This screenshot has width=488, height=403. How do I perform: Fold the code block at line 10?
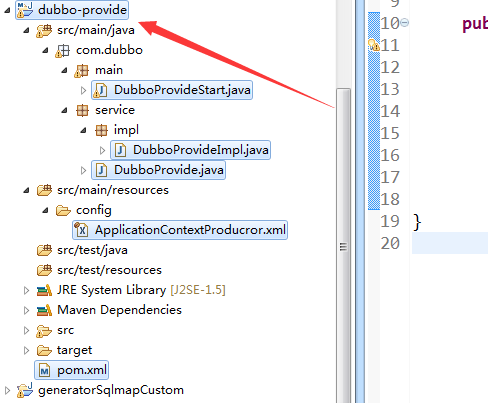pos(404,23)
